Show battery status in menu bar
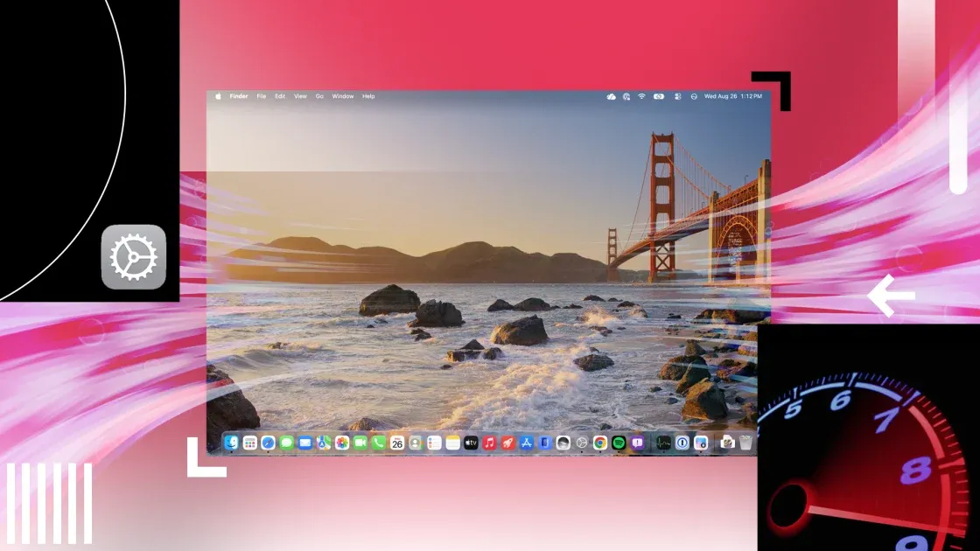 [659, 96]
